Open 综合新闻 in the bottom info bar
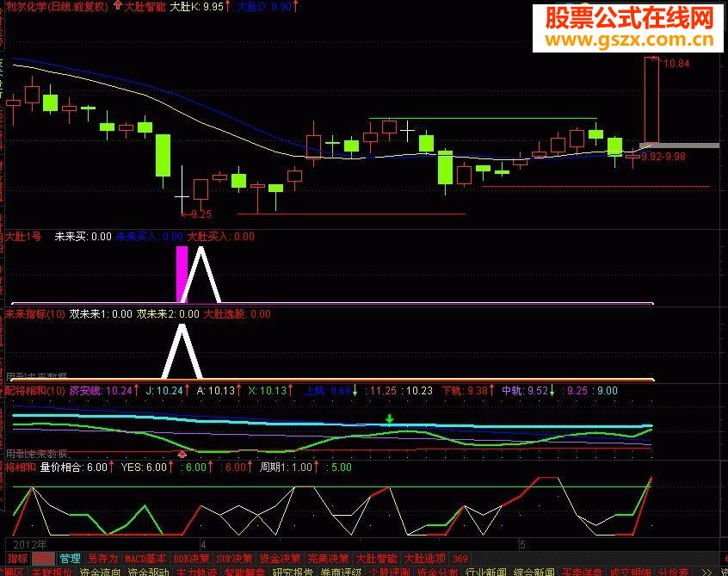The height and width of the screenshot is (576, 728). (534, 573)
